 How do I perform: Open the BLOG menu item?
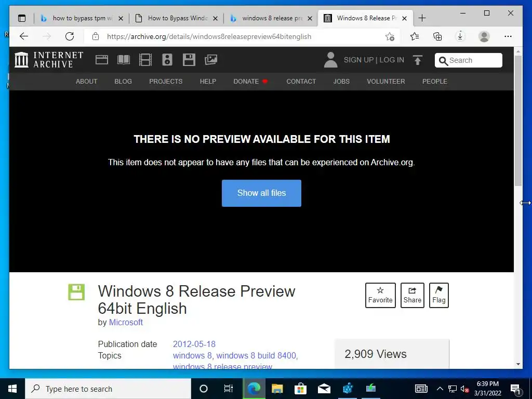[x=123, y=82]
